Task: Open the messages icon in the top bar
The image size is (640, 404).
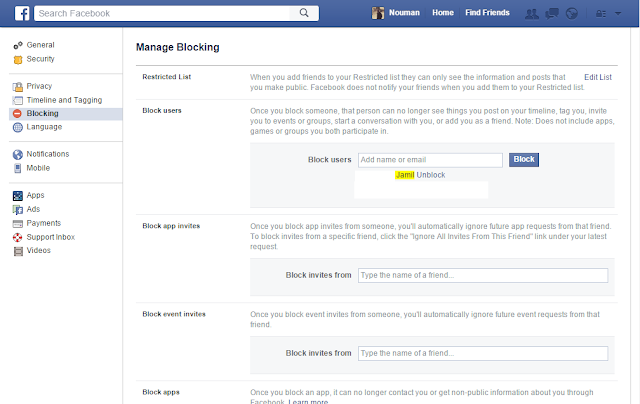Action: point(552,14)
